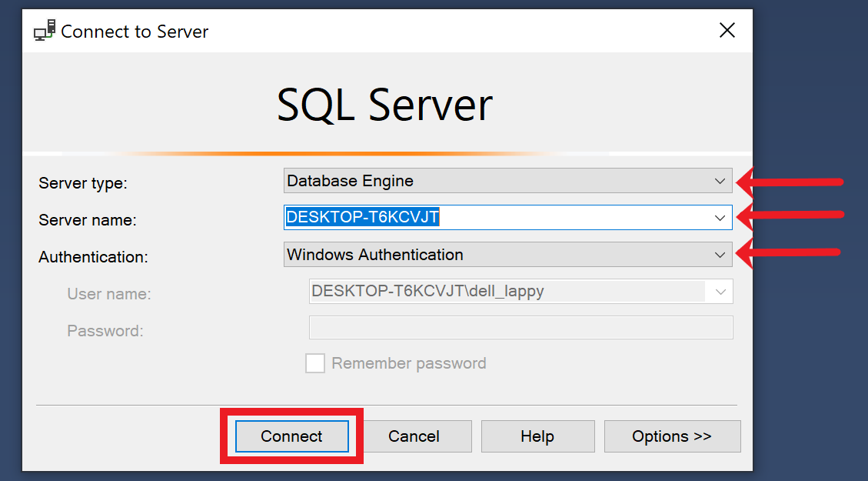Open the Help dialog
Image resolution: width=868 pixels, height=481 pixels.
(537, 436)
